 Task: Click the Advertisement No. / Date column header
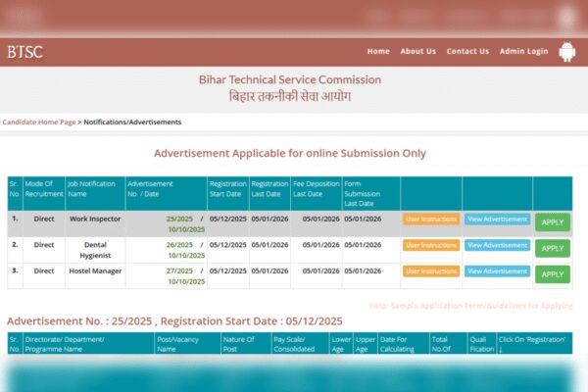167,194
